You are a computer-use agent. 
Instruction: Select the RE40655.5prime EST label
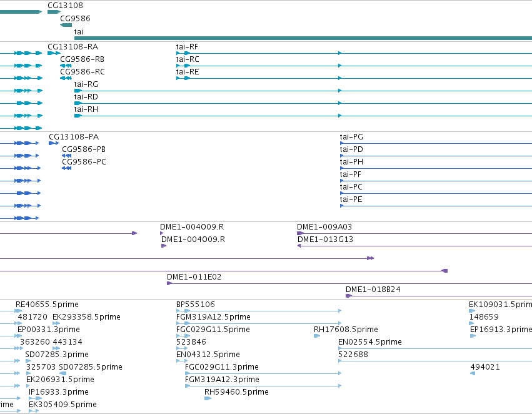(x=47, y=305)
